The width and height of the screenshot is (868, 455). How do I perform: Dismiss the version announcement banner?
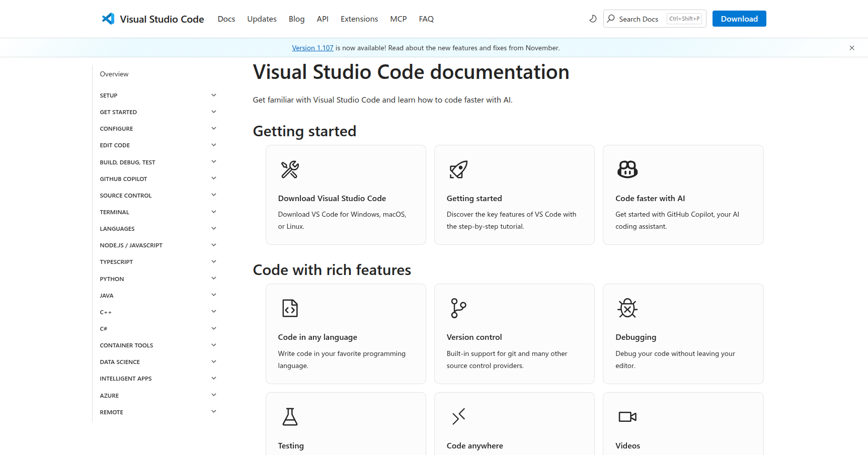[x=851, y=48]
